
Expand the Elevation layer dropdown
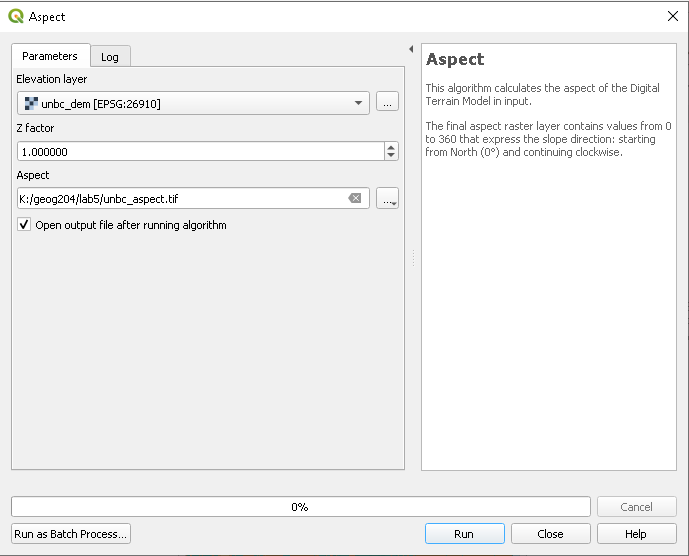coord(358,103)
